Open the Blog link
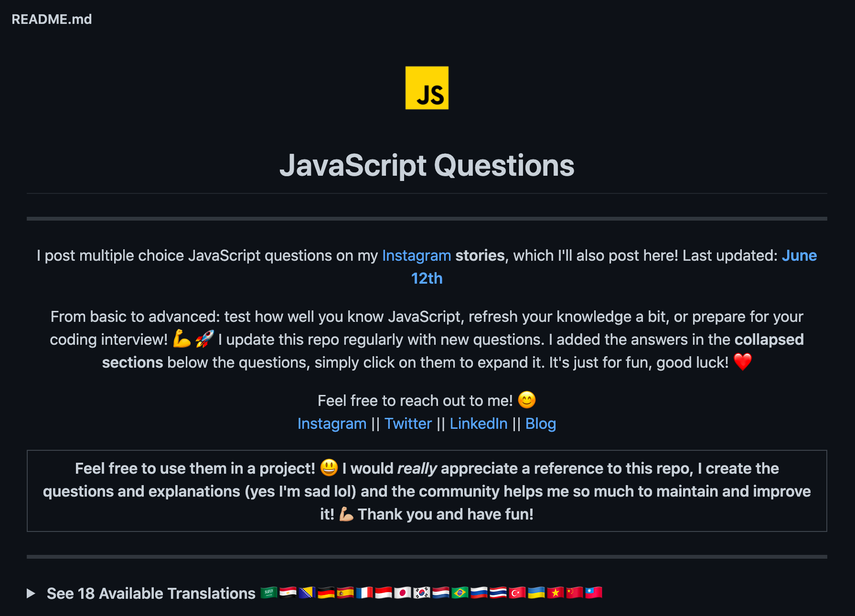This screenshot has height=616, width=855. 541,424
